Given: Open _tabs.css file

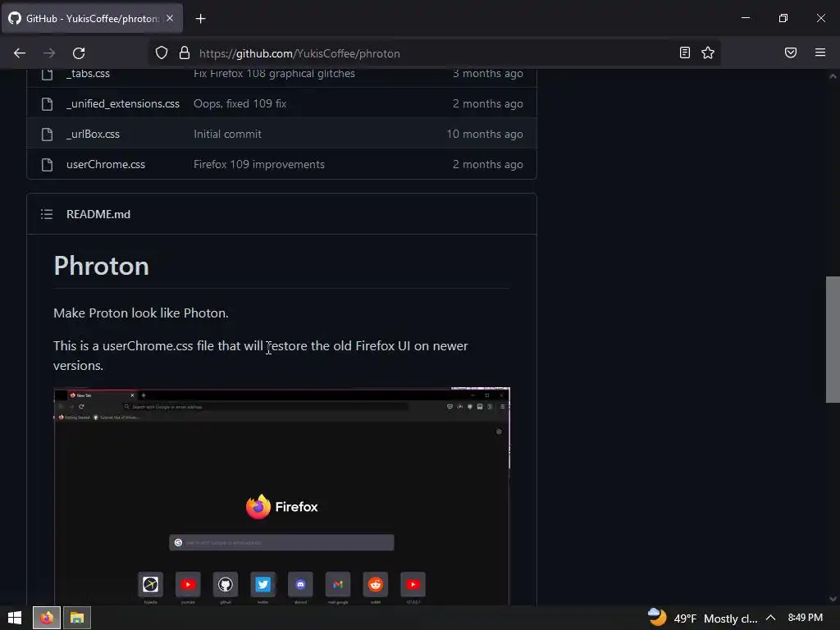Looking at the screenshot, I should [88, 73].
